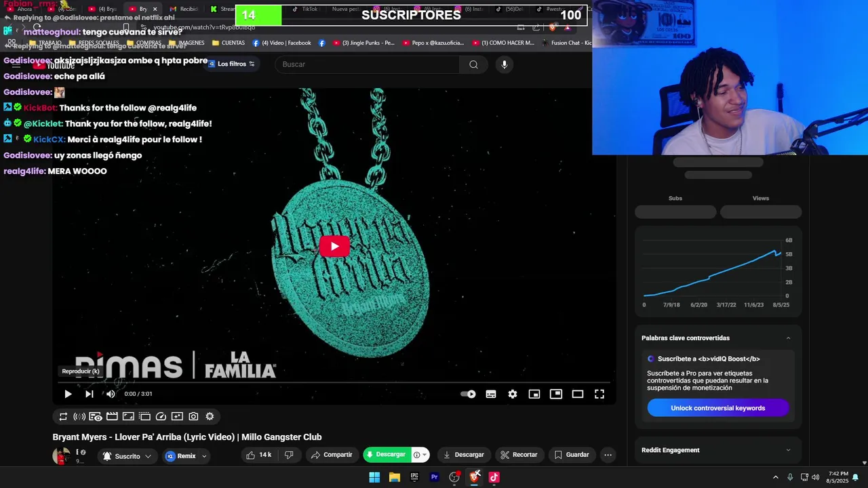
Task: Toggle the autoplay switch
Action: (x=468, y=394)
